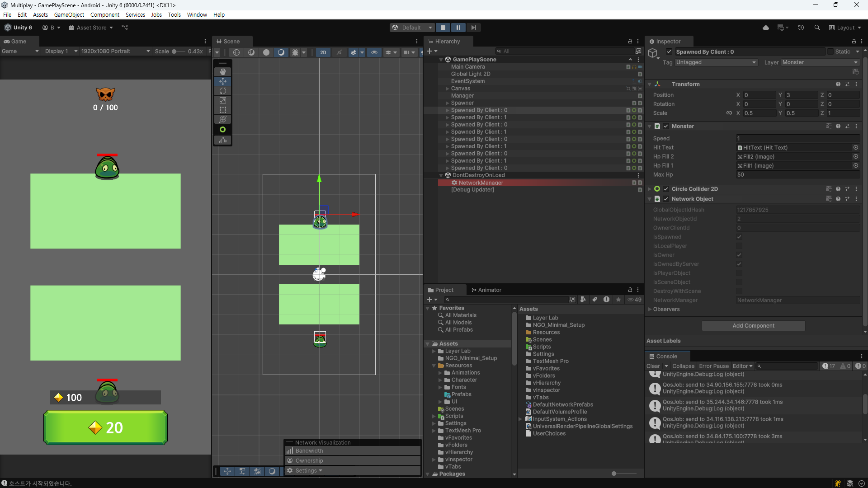Viewport: 868px width, 488px height.
Task: Pause the running game
Action: [x=458, y=28]
